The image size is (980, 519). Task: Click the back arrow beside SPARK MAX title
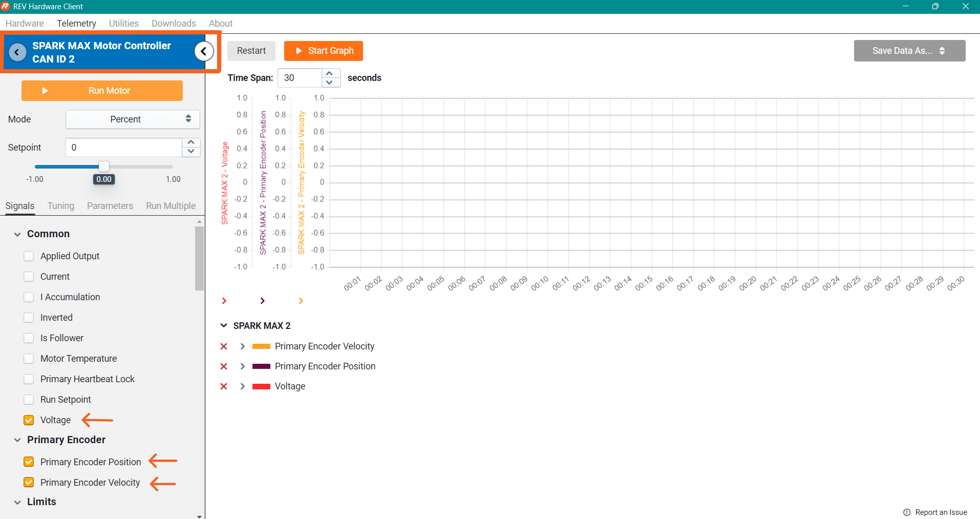point(17,52)
